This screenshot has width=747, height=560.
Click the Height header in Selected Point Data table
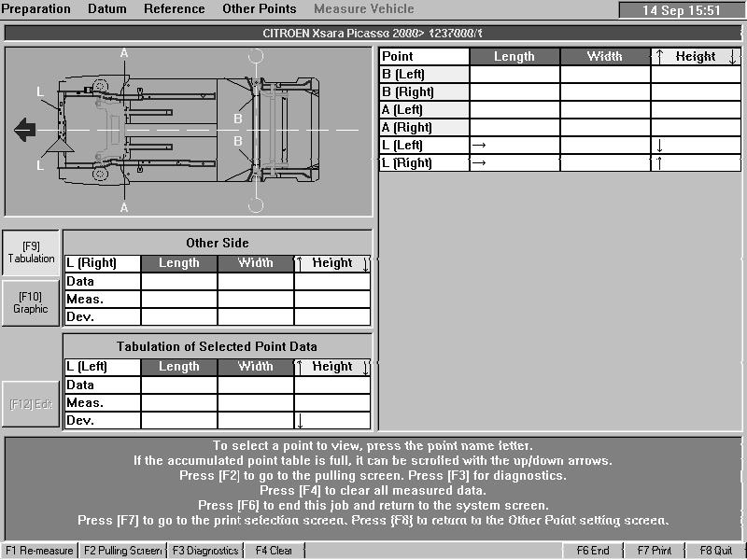[x=332, y=367]
